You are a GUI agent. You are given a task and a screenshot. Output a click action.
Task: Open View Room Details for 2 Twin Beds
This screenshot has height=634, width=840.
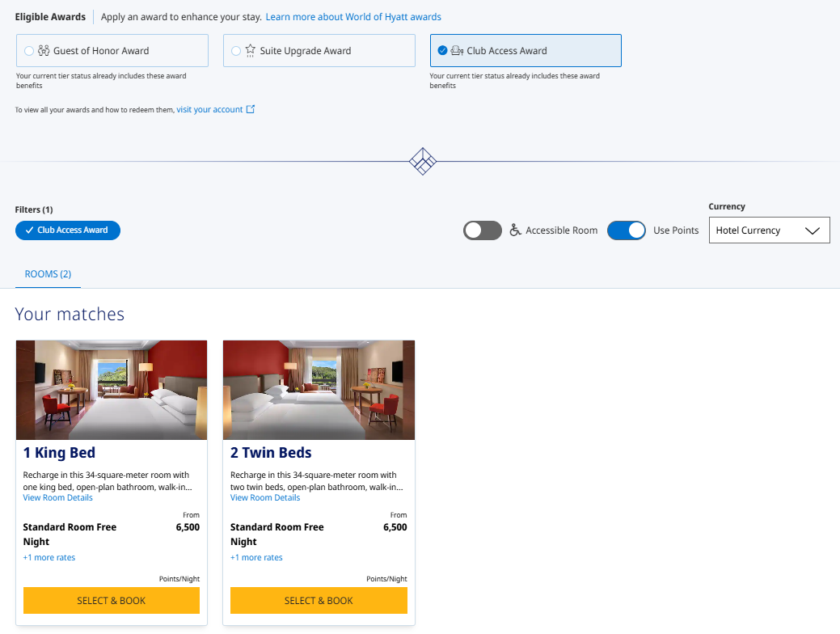click(x=264, y=497)
